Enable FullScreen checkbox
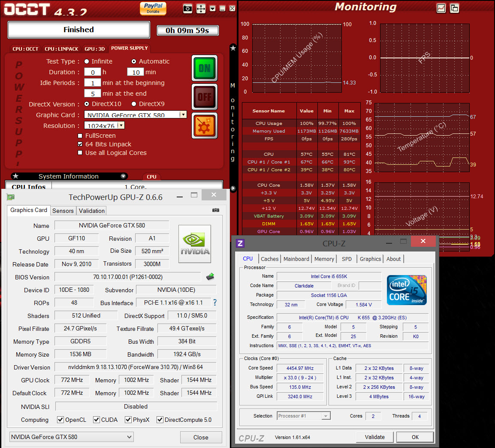495x448 pixels. (x=80, y=136)
